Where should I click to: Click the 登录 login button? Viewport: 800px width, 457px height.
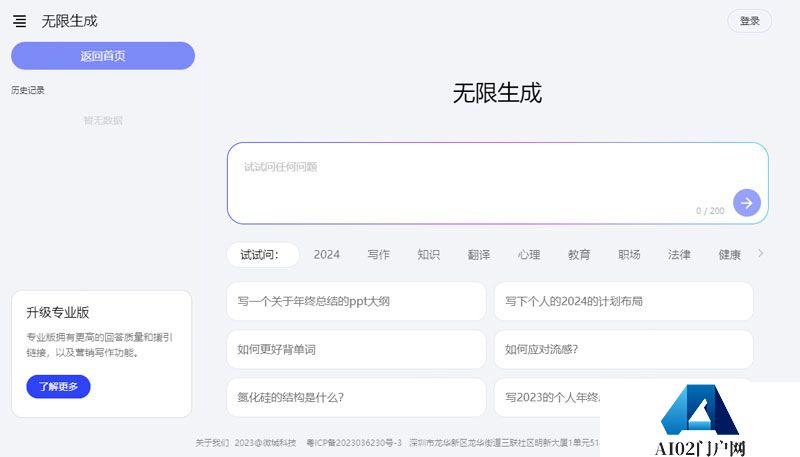pyautogui.click(x=749, y=21)
